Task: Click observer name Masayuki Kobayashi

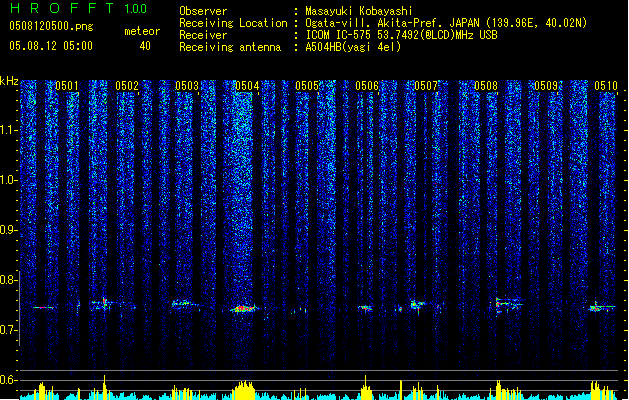Action: click(x=359, y=11)
